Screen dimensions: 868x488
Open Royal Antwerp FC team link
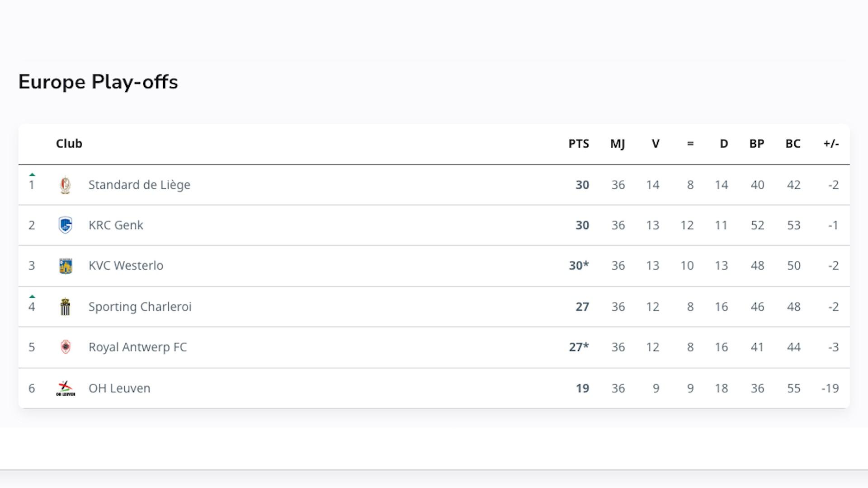point(137,347)
